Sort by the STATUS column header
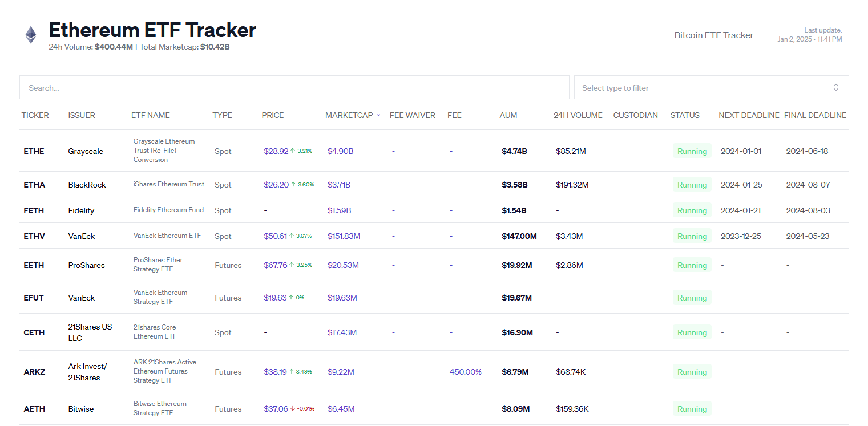Screen dimensions: 868x426 685,115
